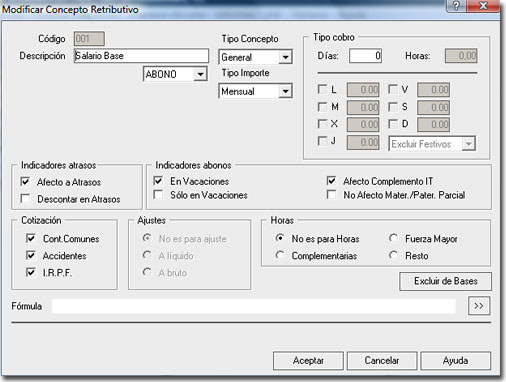Click the Cancelar button
The image size is (506, 382).
pyautogui.click(x=382, y=361)
